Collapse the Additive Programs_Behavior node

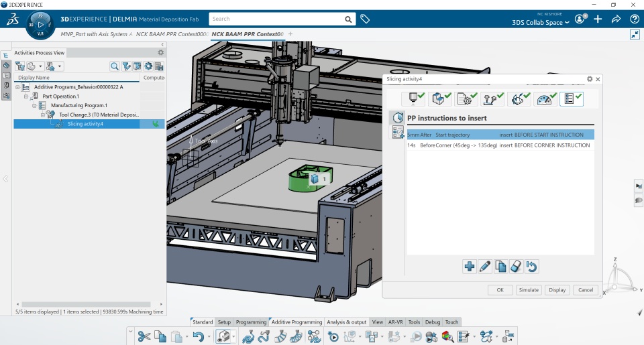coord(17,87)
